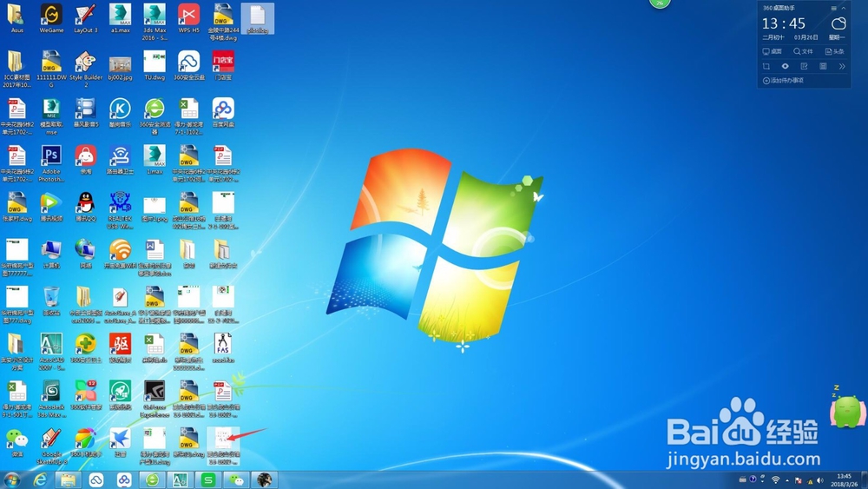Screen dimensions: 868x489
Task: Open the Autodesk 3ds Max shortcut
Action: [51, 399]
